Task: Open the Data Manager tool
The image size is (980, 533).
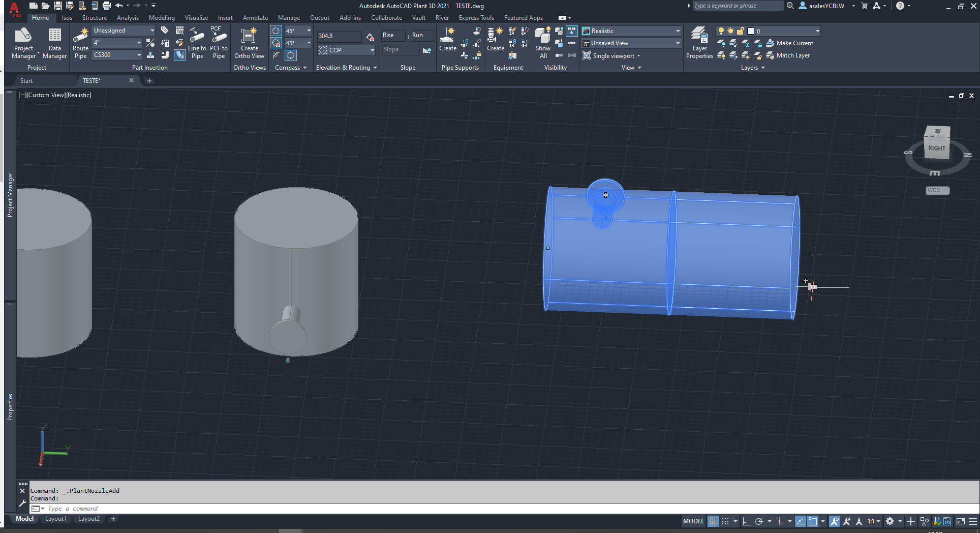Action: coord(54,43)
